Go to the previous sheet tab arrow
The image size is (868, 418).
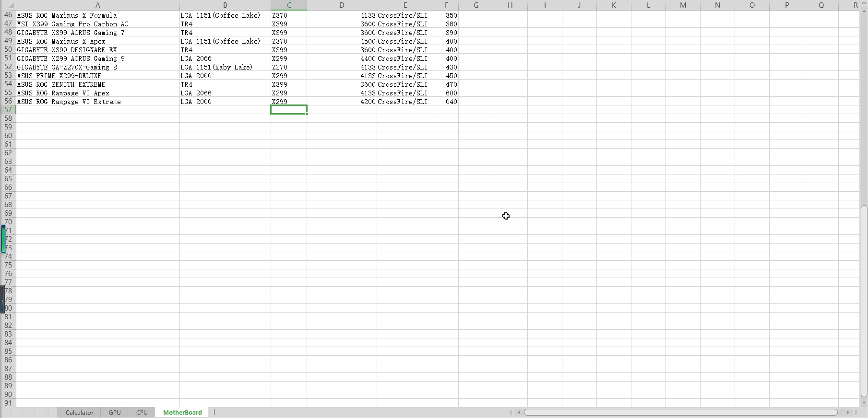click(x=22, y=412)
